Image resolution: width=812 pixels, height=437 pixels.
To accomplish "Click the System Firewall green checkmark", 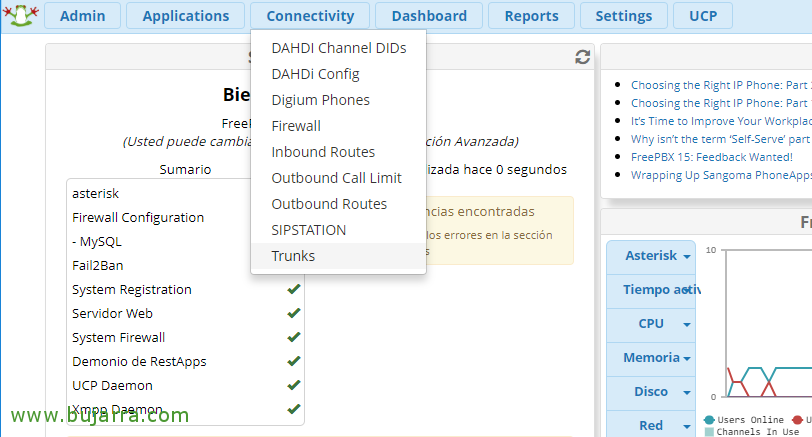I will point(294,337).
